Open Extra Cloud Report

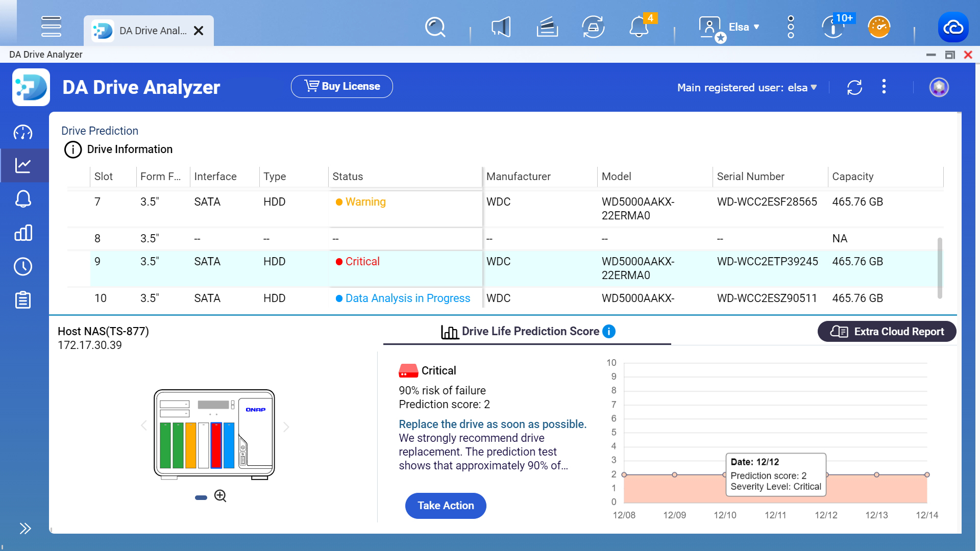tap(887, 331)
